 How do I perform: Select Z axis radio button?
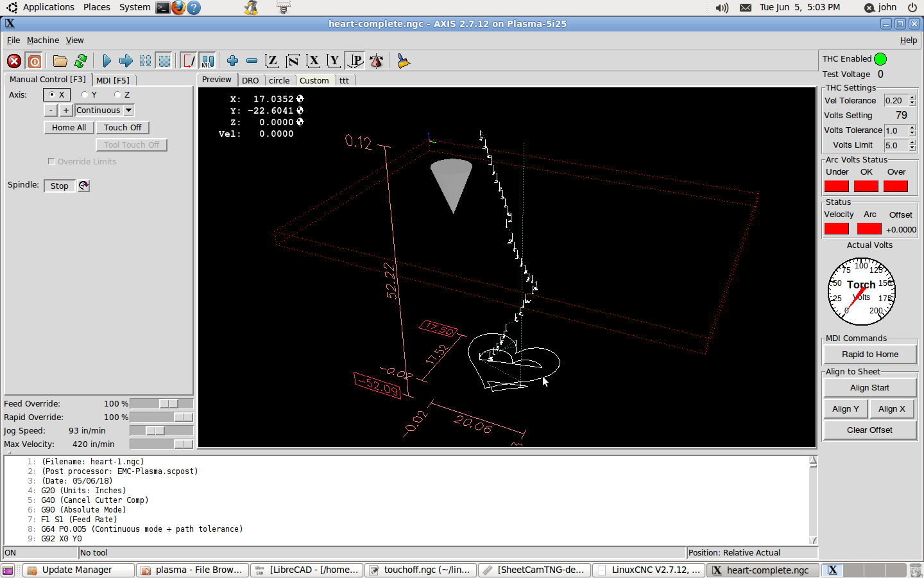click(x=117, y=94)
